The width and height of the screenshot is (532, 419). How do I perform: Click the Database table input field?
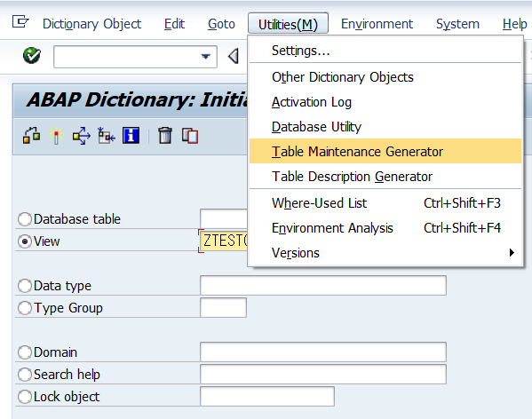pyautogui.click(x=225, y=218)
